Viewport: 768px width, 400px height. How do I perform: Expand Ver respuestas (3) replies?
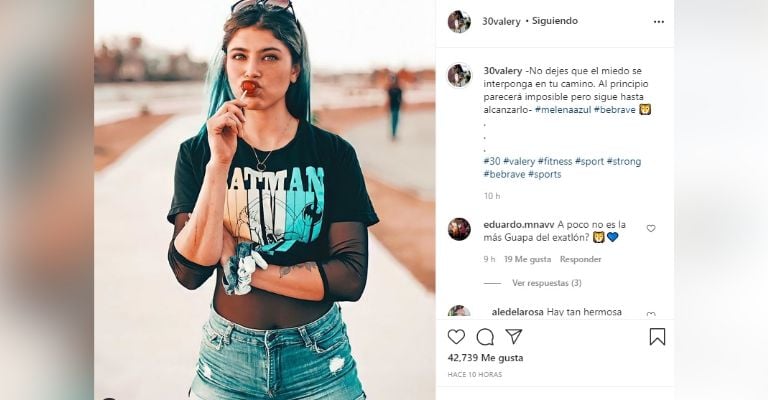tap(547, 283)
